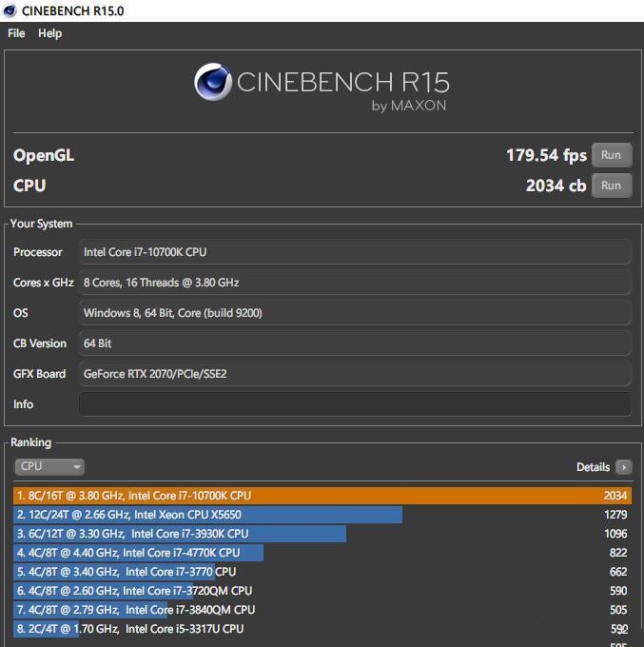The height and width of the screenshot is (647, 644).
Task: Run the CPU benchmark
Action: click(612, 186)
